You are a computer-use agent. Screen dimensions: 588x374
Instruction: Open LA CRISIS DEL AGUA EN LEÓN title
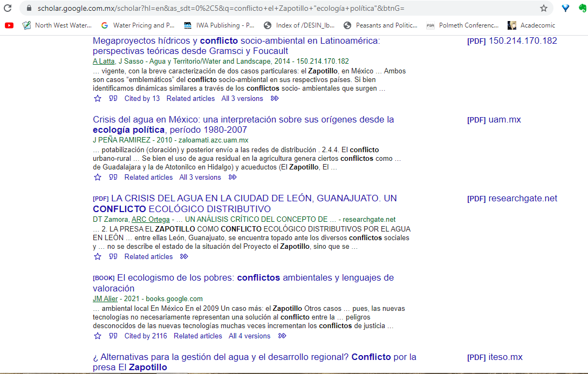click(245, 203)
